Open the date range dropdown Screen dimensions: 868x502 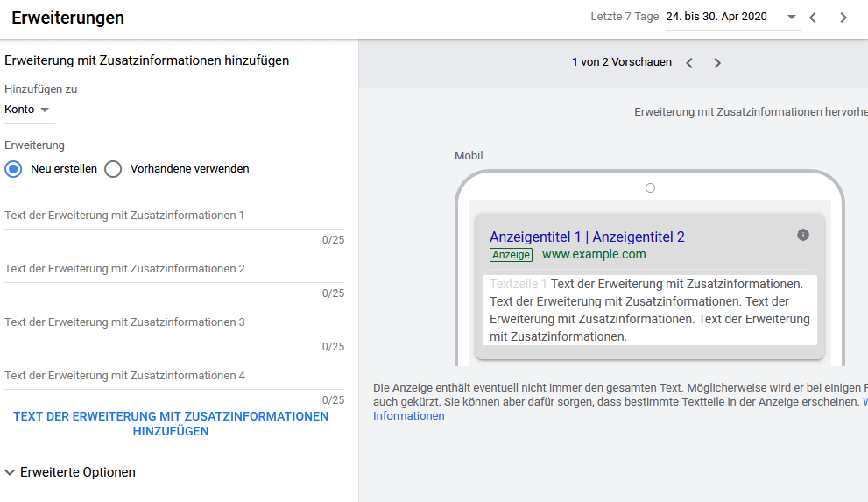coord(792,17)
